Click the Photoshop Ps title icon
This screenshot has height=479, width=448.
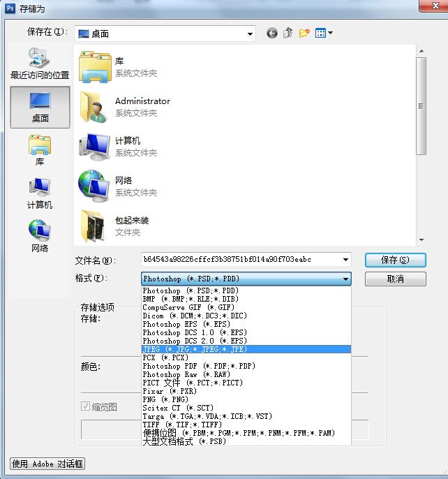[x=10, y=8]
